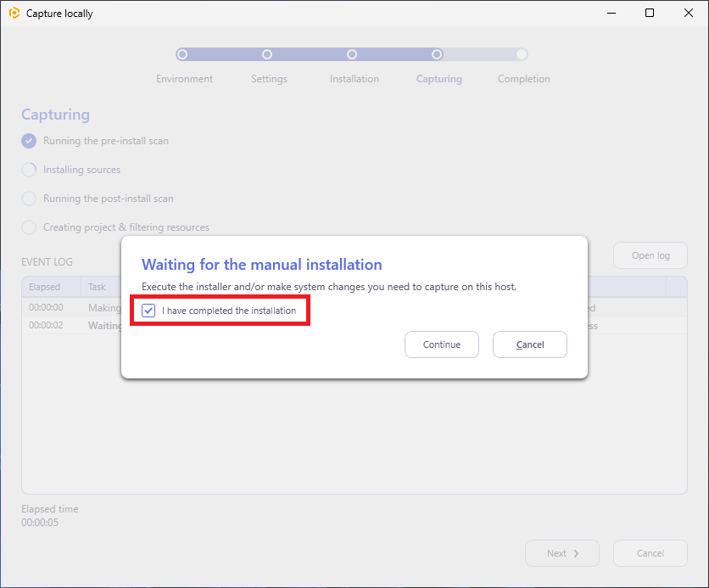Click the bottom Cancel wizard button
This screenshot has width=709, height=588.
(x=650, y=553)
